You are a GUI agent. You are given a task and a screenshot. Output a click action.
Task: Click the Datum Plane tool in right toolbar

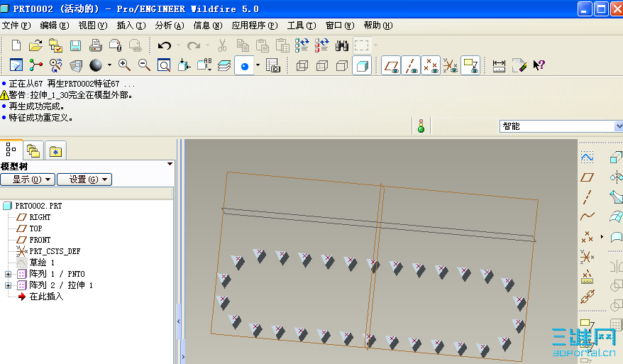587,177
